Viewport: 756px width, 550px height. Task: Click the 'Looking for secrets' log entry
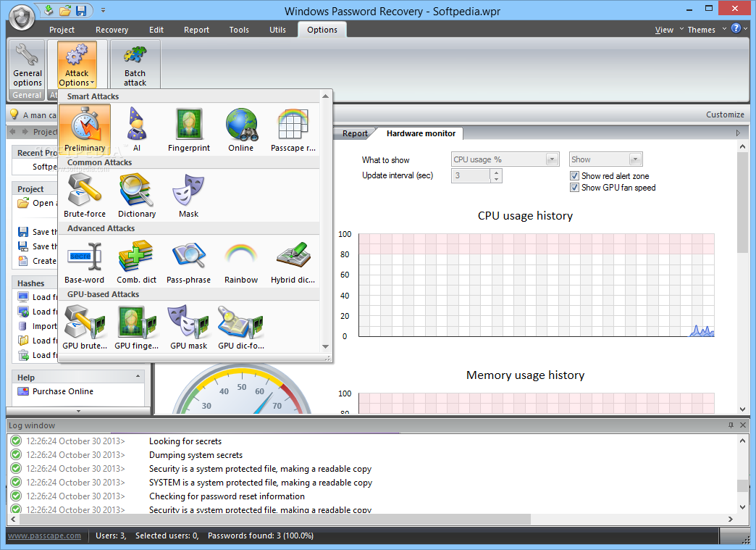pyautogui.click(x=185, y=441)
